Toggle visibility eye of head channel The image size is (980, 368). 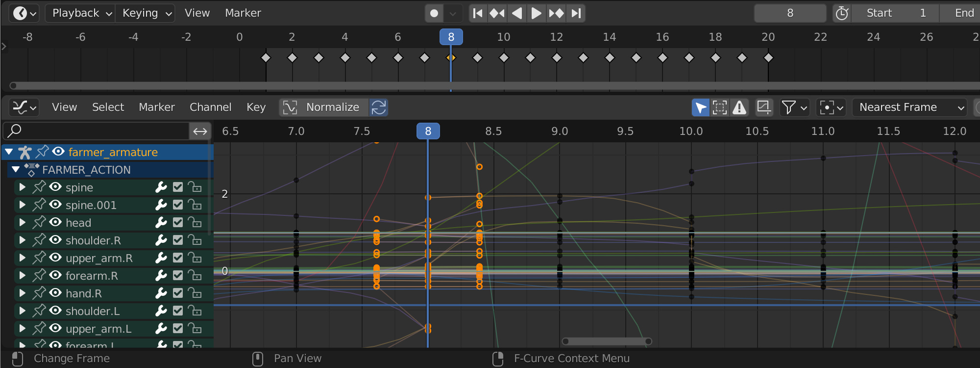coord(55,222)
